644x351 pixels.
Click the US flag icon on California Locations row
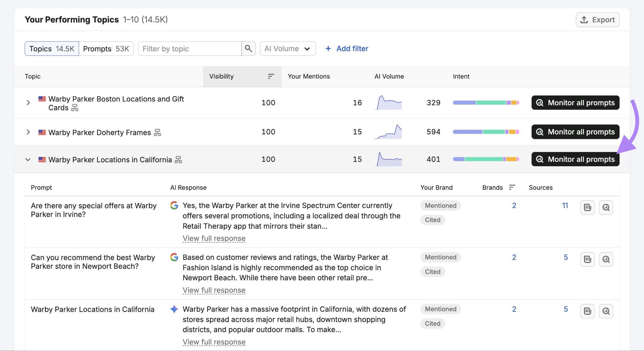42,160
